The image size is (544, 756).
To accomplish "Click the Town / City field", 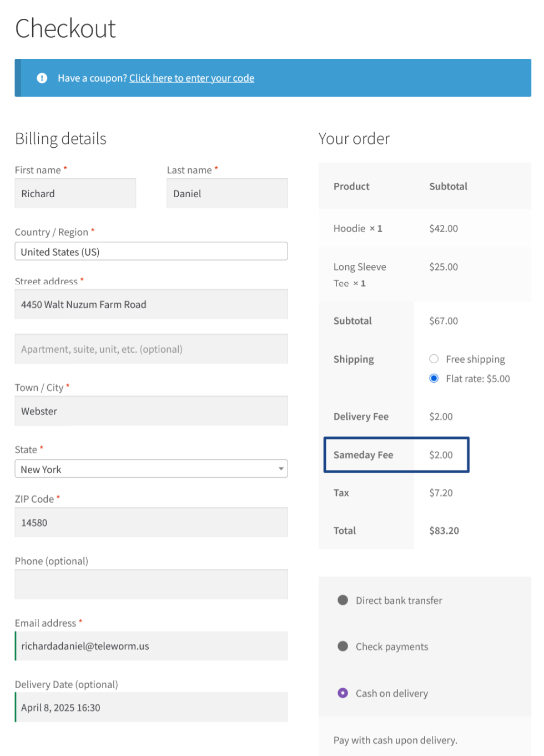I will coord(151,412).
